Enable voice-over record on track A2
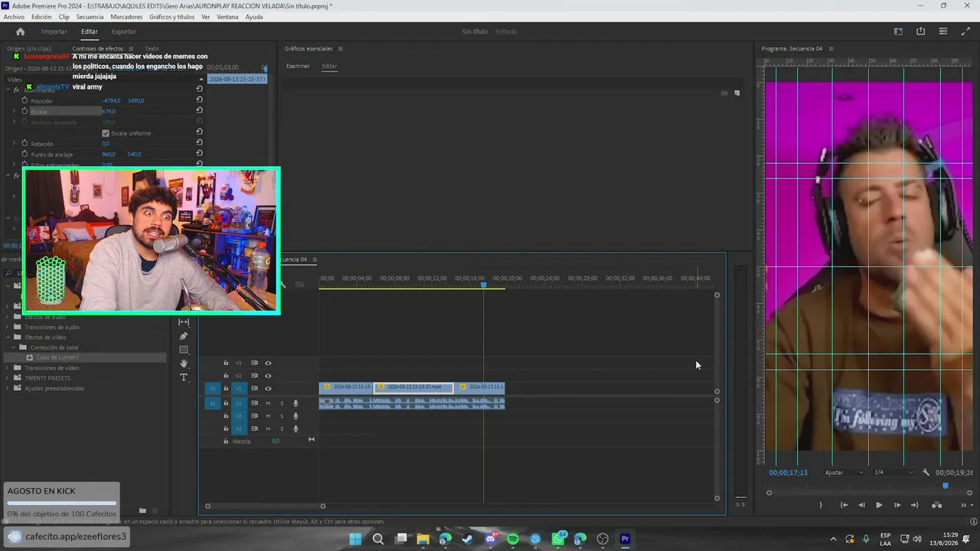 296,416
